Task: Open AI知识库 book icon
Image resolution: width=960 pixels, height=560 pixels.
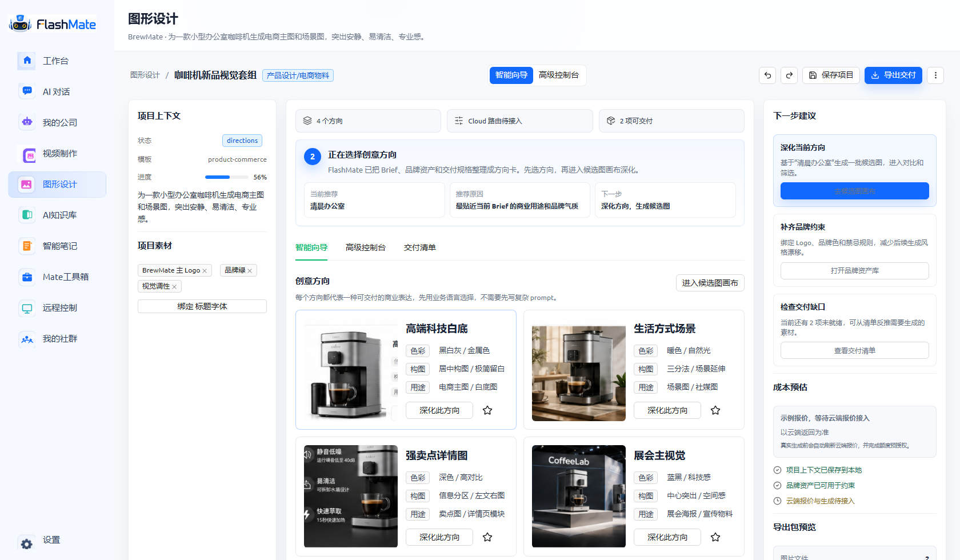Action: (x=27, y=215)
